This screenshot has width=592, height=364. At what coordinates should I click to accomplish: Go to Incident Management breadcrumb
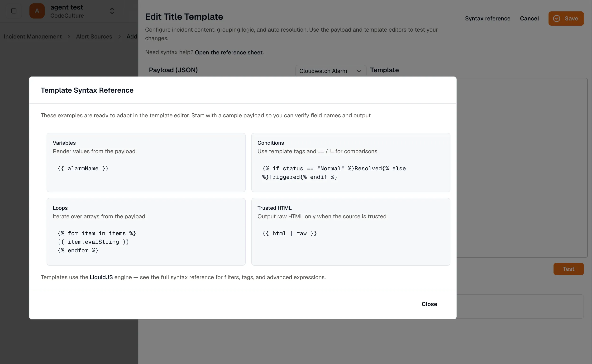[x=33, y=37]
